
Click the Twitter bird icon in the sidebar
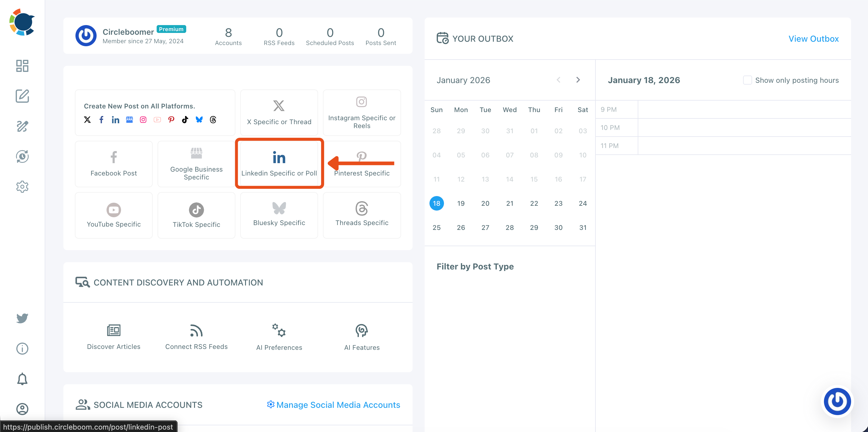(x=22, y=318)
